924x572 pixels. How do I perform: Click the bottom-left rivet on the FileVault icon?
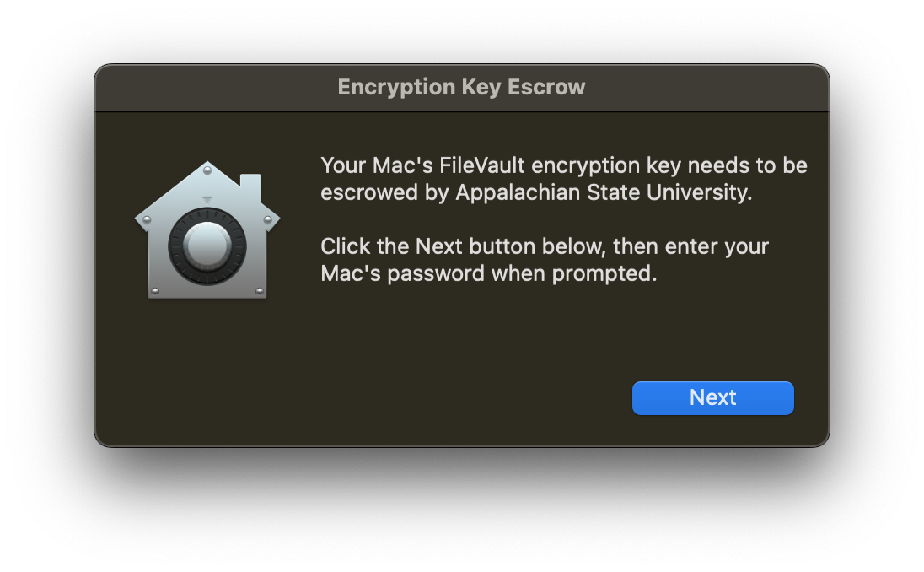[154, 289]
